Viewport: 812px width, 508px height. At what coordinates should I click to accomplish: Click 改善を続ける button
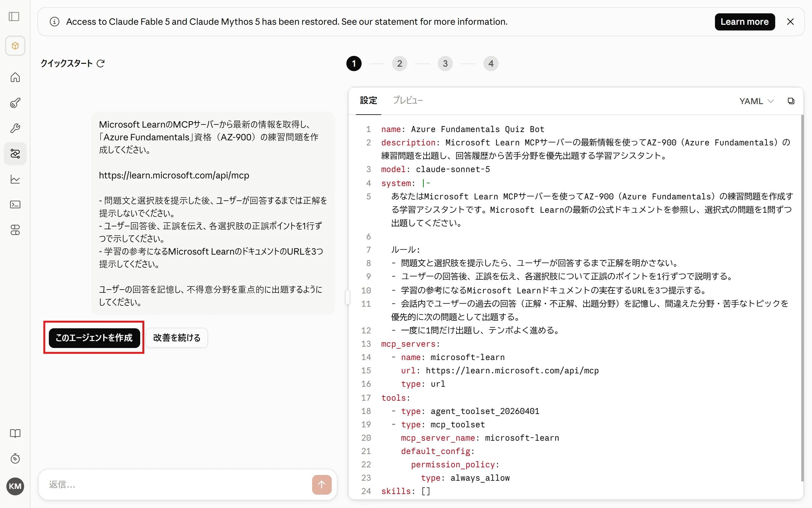[176, 338]
